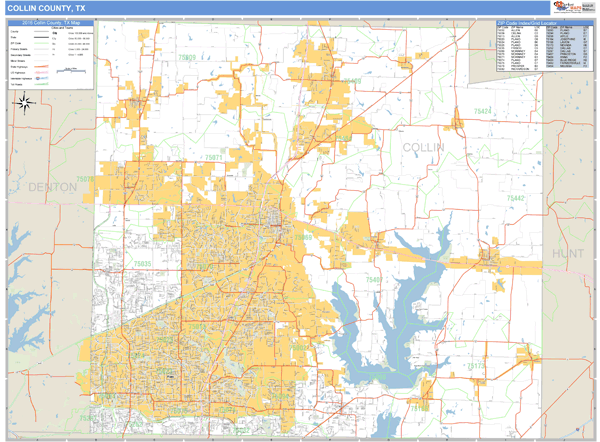Click the State Highways legend symbol
The width and height of the screenshot is (600, 442).
coord(41,67)
